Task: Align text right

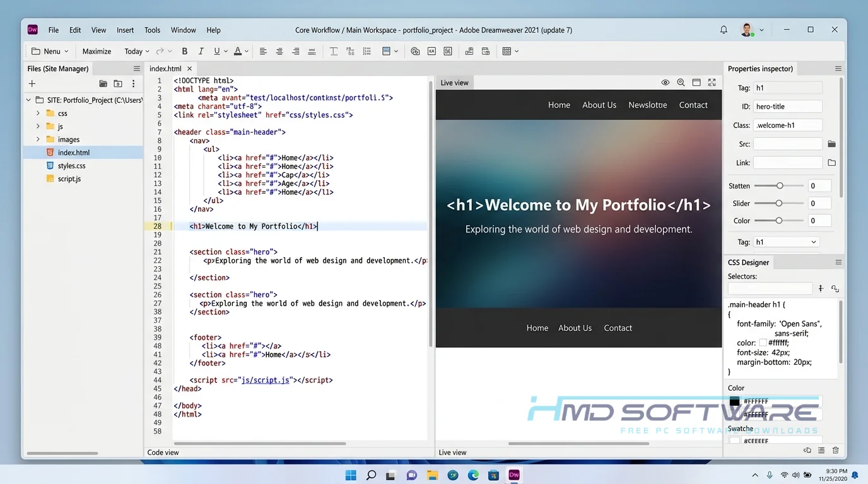Action: 296,52
